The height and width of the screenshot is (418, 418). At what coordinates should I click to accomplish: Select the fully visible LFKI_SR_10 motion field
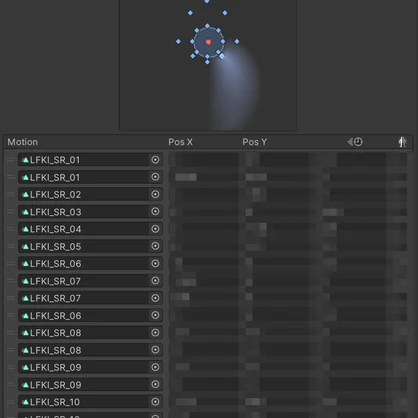90,402
